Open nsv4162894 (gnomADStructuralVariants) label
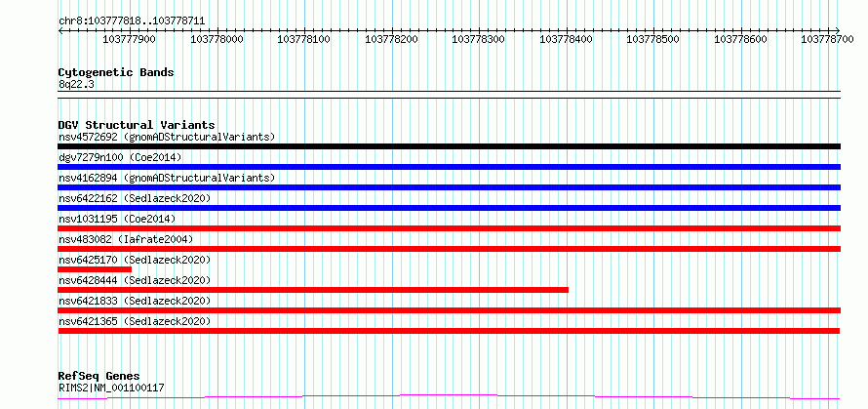This screenshot has width=868, height=409. click(167, 178)
